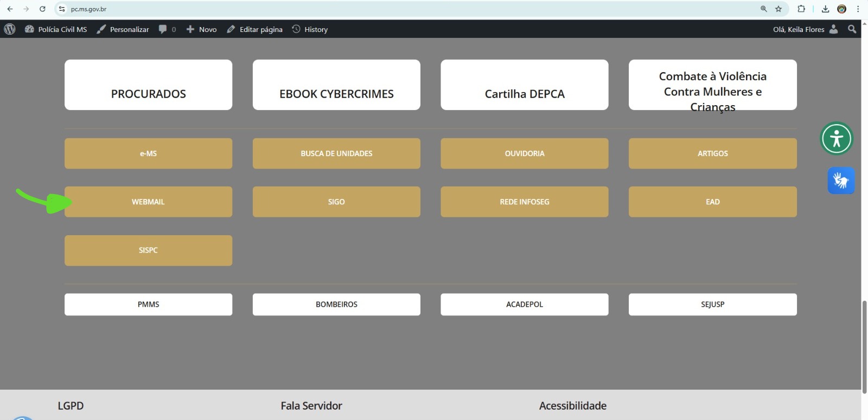Expand the Novo menu in admin bar
The width and height of the screenshot is (868, 420).
[202, 29]
